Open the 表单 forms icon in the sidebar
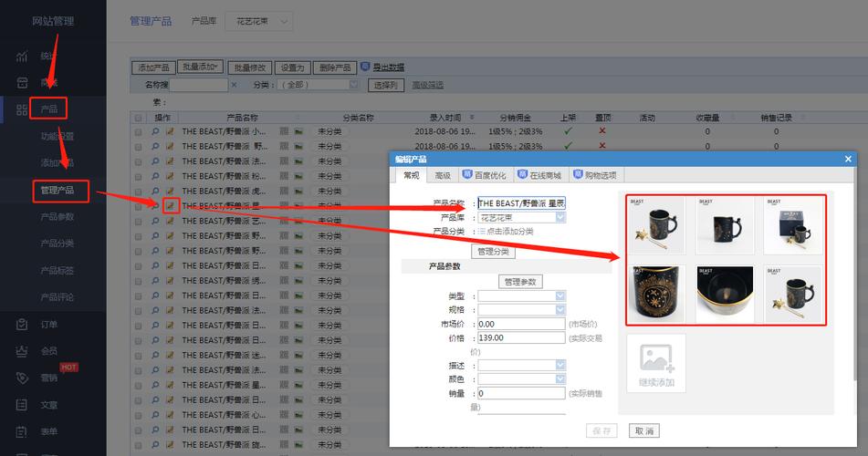The image size is (868, 456). click(22, 431)
